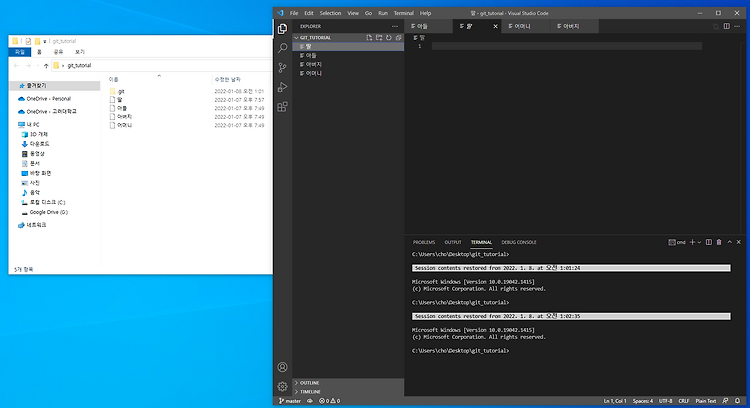Click the git_tutorial address bar path

pyautogui.click(x=79, y=66)
